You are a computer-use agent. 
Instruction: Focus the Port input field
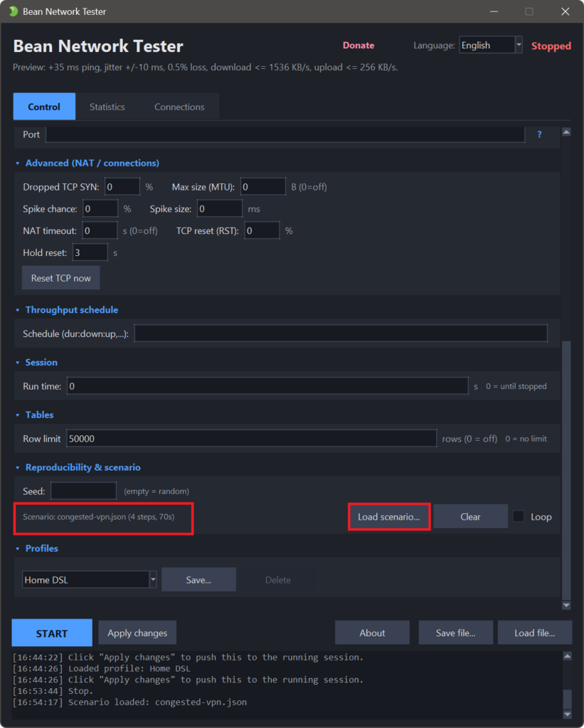285,134
